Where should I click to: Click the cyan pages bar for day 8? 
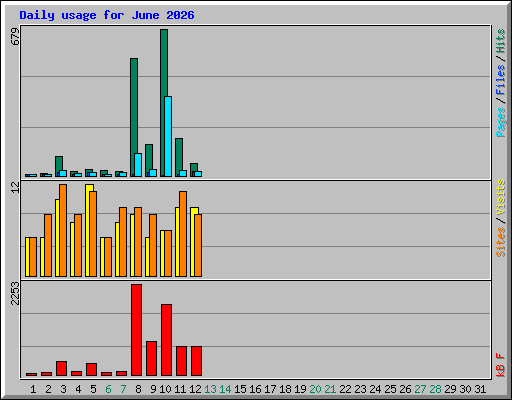point(138,165)
